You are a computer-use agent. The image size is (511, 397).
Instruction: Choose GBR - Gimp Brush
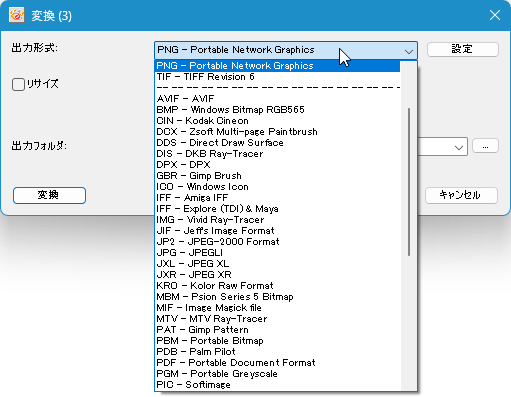pyautogui.click(x=278, y=176)
